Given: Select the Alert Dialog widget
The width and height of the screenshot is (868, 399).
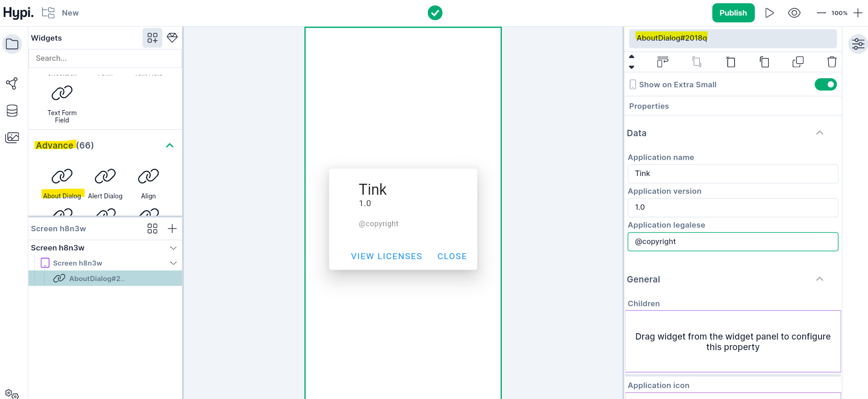Looking at the screenshot, I should point(105,183).
